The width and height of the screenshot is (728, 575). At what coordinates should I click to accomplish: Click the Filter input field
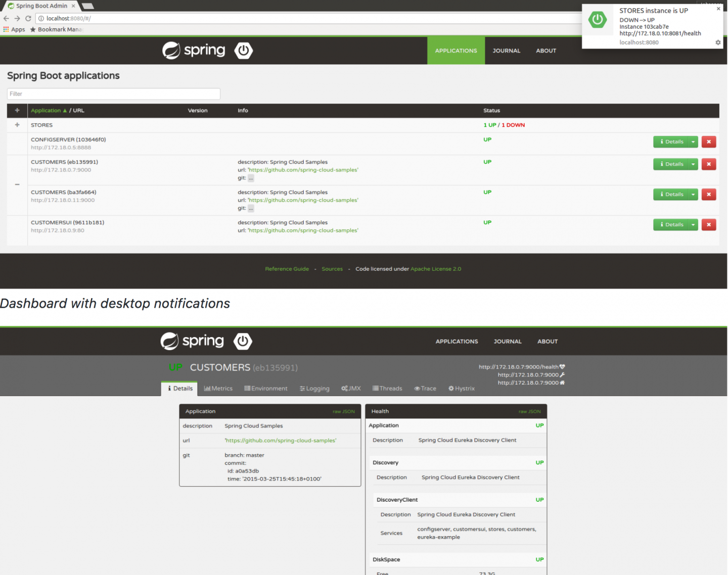(114, 93)
